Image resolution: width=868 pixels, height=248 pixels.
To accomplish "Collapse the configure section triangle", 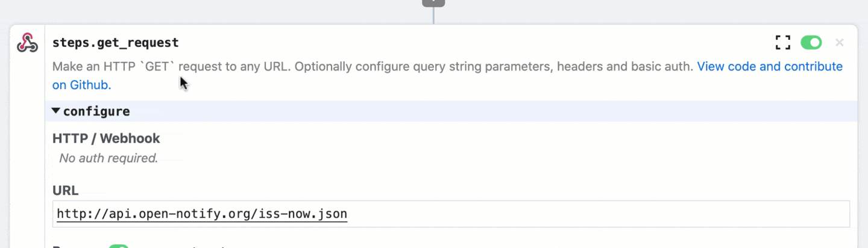I will pyautogui.click(x=56, y=111).
